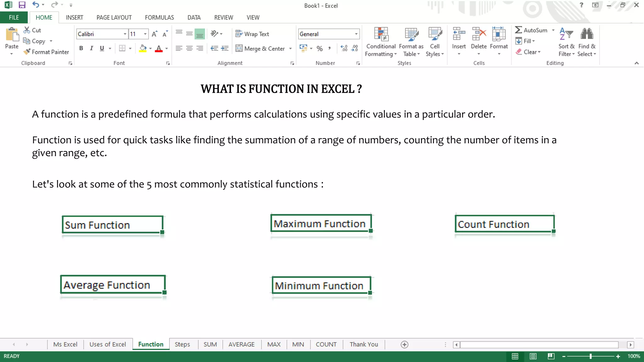Click the Insert cells icon
Image resolution: width=644 pixels, height=362 pixels.
coord(459,34)
